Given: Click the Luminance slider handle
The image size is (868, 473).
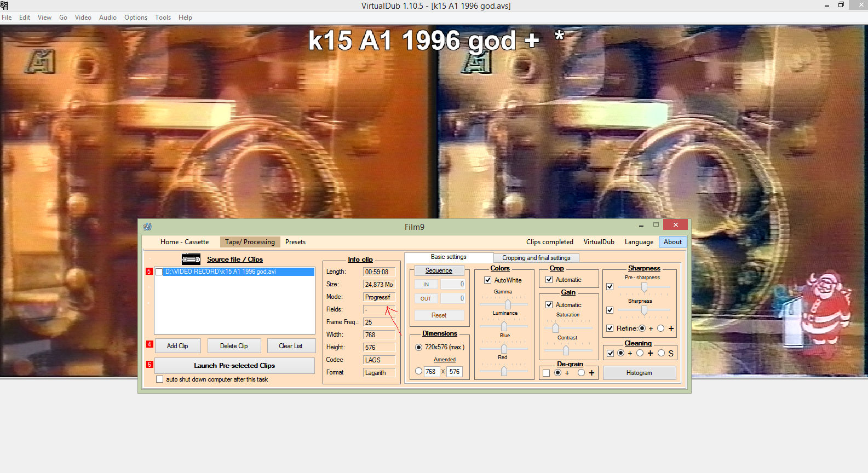Looking at the screenshot, I should point(504,326).
